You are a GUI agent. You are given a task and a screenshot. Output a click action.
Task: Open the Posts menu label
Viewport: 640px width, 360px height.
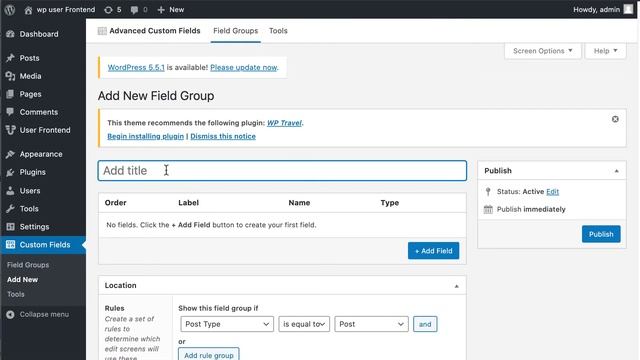[29, 58]
